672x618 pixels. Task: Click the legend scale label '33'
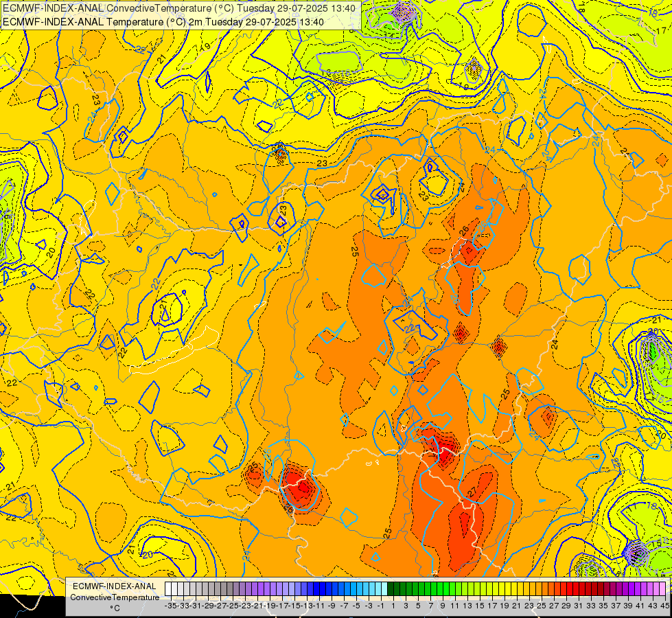[x=591, y=606]
